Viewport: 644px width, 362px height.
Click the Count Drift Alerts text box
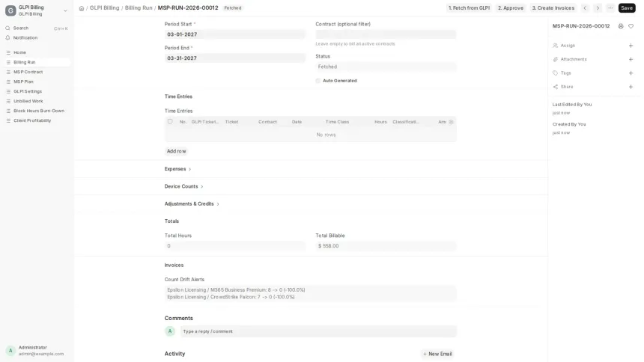[x=311, y=293]
